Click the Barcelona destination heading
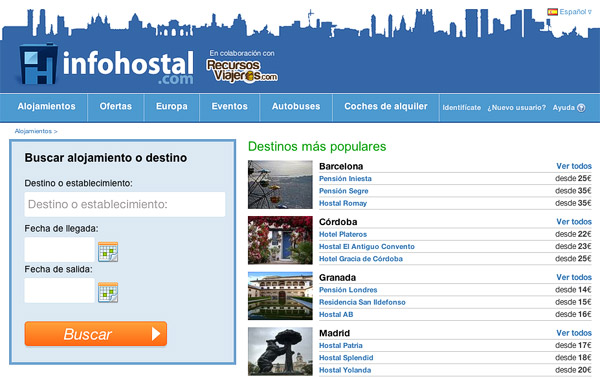 point(341,167)
